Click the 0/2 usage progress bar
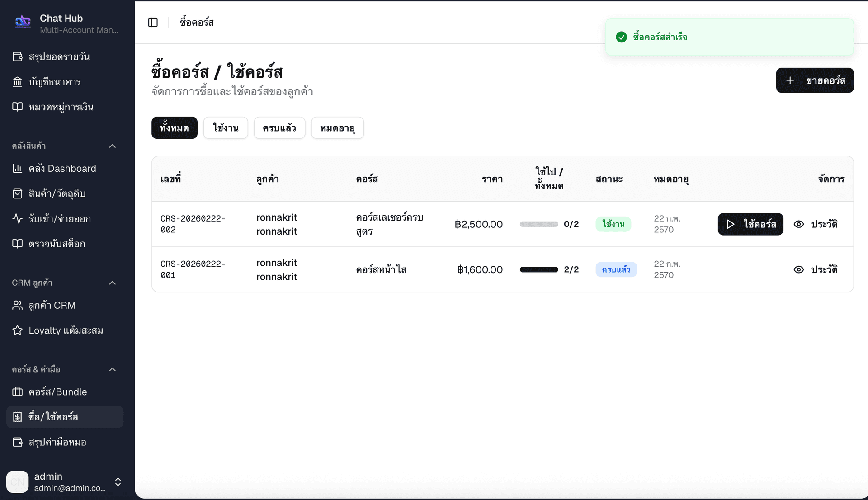The height and width of the screenshot is (500, 868). click(539, 224)
